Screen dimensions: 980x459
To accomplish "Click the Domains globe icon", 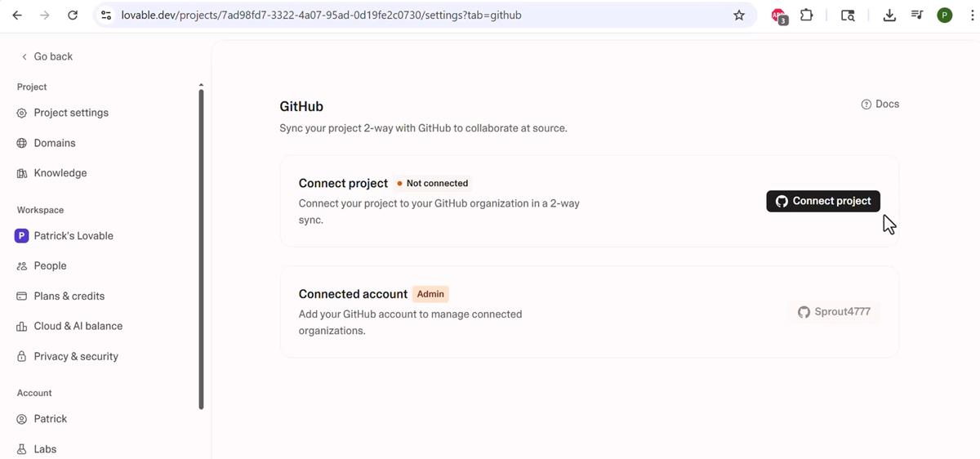I will tap(22, 143).
